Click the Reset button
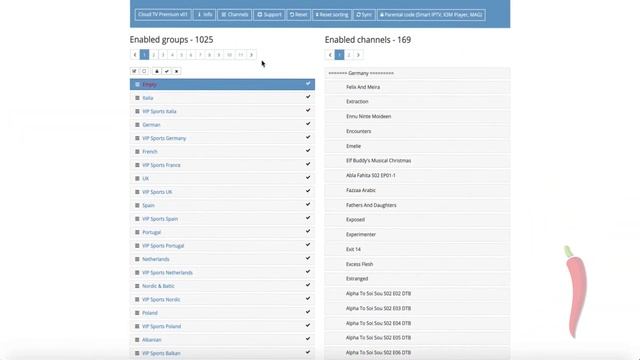The image size is (640, 360). click(x=298, y=15)
